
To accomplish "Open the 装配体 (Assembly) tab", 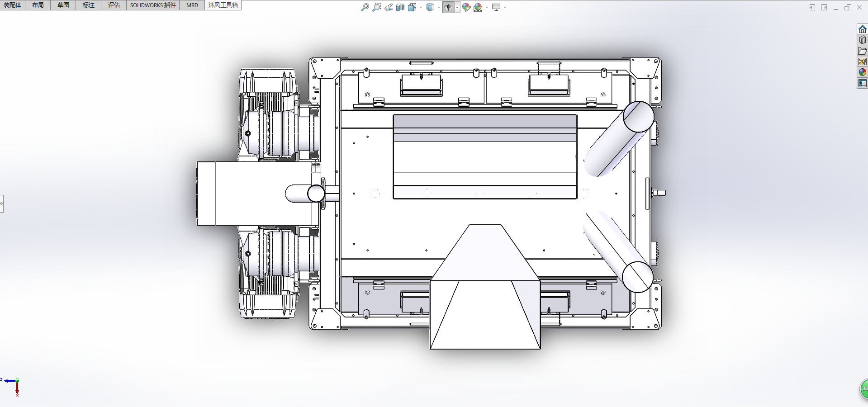I will coord(13,5).
